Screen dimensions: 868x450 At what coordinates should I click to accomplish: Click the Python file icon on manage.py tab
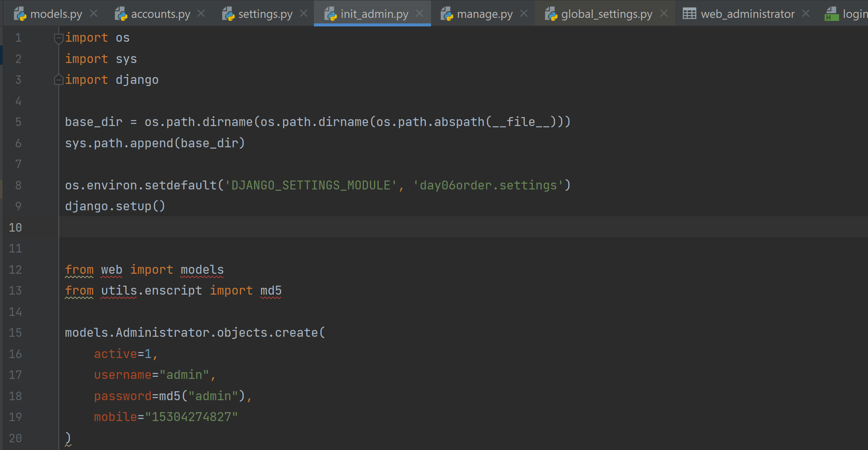click(447, 14)
